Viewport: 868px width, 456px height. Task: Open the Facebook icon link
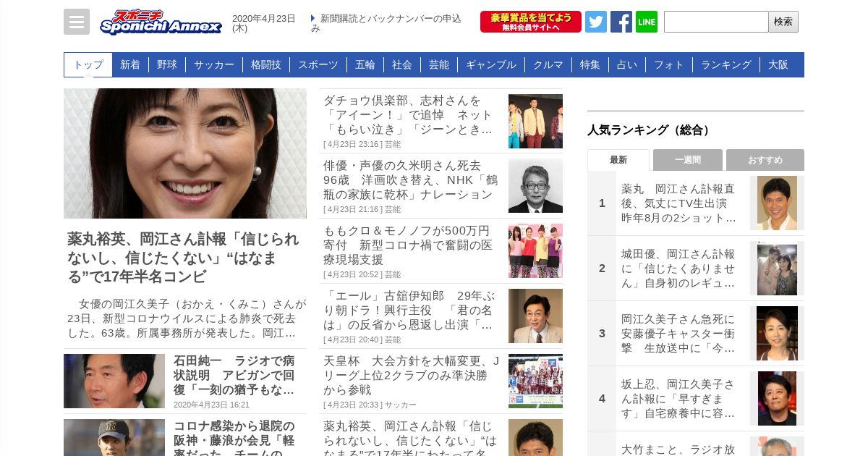(621, 22)
